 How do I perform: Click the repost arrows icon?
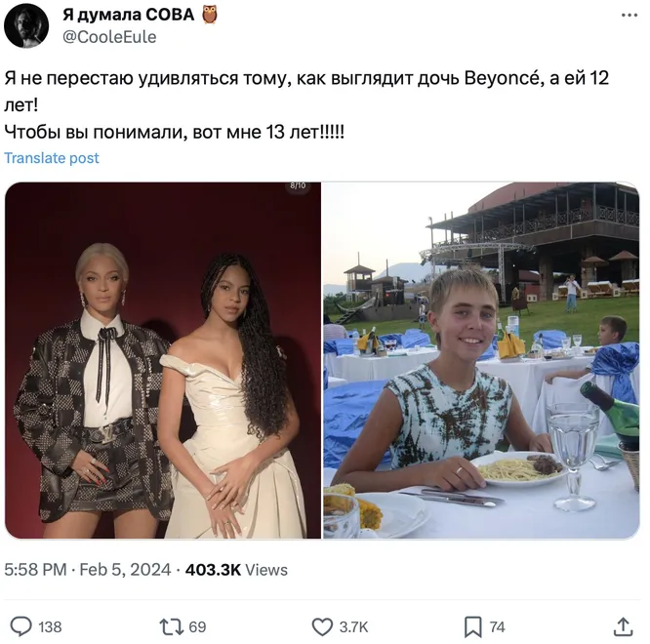172,626
